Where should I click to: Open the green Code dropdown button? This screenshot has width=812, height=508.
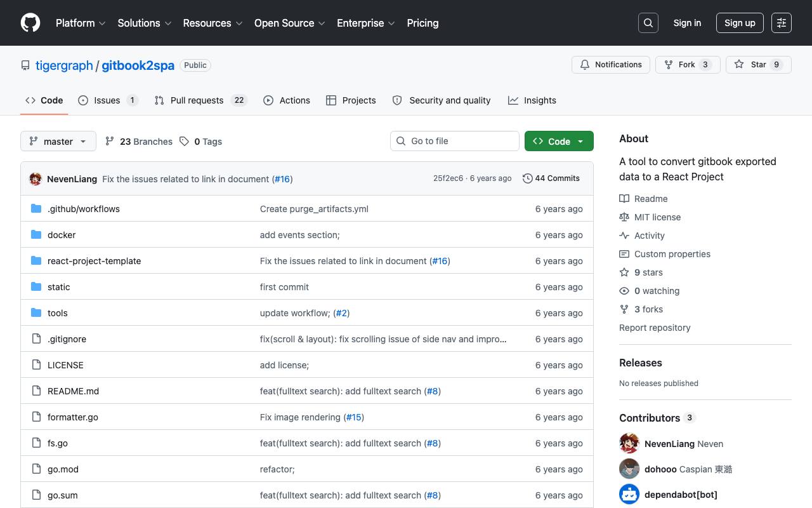click(x=559, y=142)
